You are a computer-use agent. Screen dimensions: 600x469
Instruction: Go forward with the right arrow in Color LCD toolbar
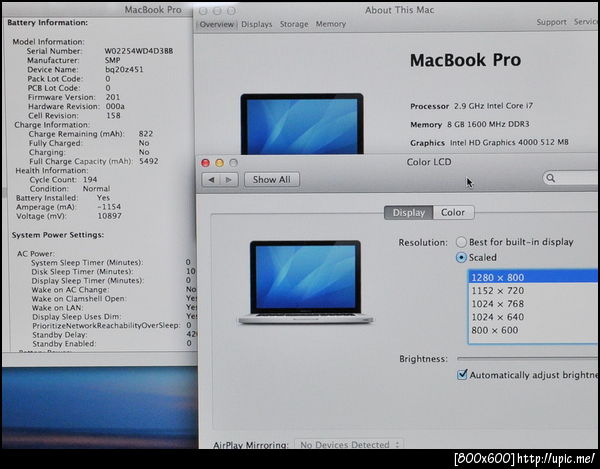coord(229,180)
